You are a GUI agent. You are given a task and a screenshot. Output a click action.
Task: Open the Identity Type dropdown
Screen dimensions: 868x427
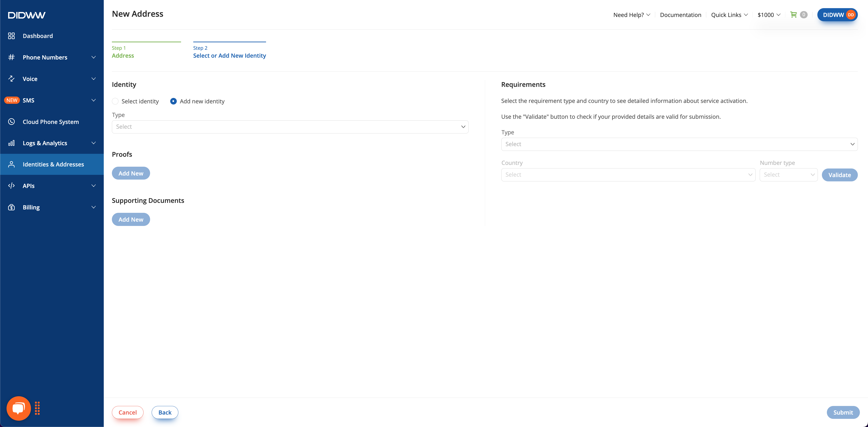(290, 127)
